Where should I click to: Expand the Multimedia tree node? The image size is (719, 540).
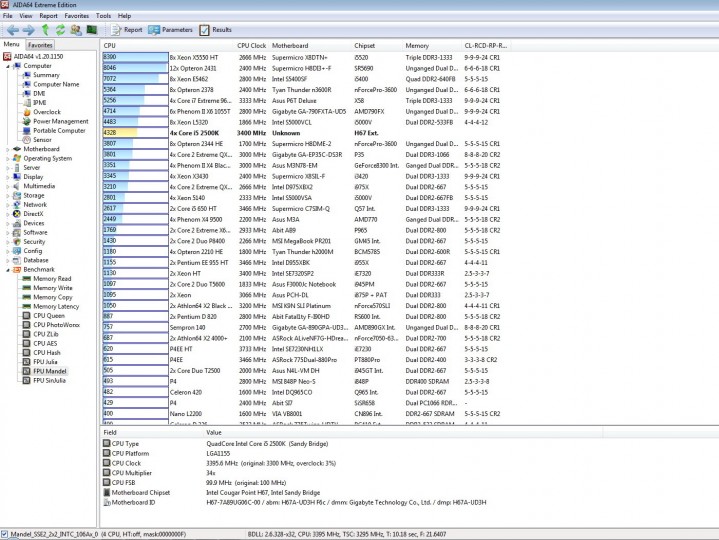click(x=8, y=186)
